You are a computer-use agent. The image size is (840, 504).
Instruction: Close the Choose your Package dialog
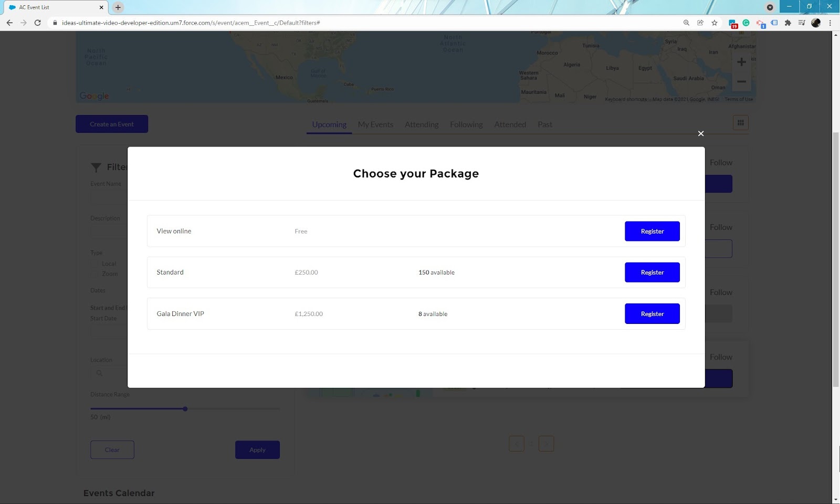pyautogui.click(x=700, y=133)
